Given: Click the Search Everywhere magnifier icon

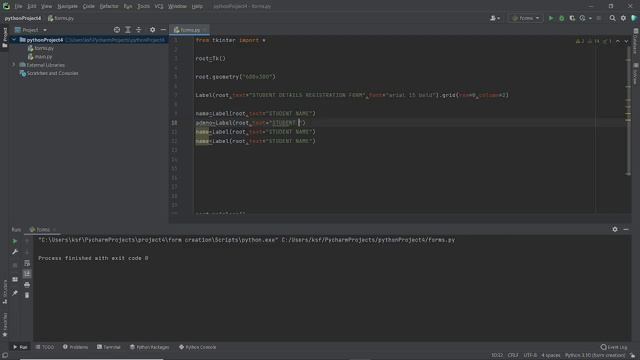Looking at the screenshot, I should coord(612,18).
